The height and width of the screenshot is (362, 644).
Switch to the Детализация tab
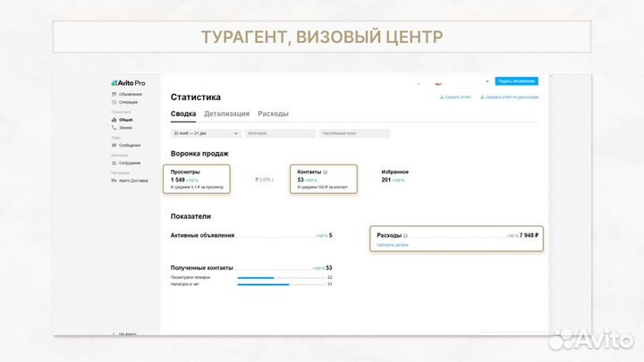[x=226, y=114]
